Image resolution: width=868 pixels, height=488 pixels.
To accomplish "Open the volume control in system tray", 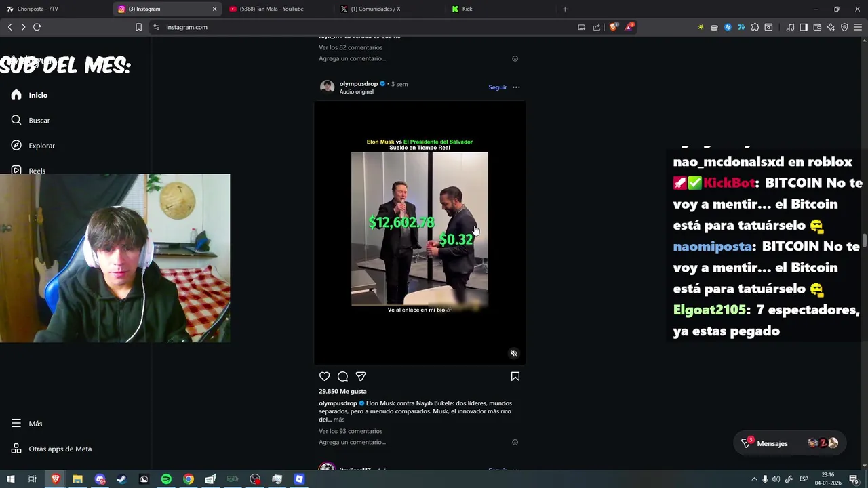I will [776, 479].
